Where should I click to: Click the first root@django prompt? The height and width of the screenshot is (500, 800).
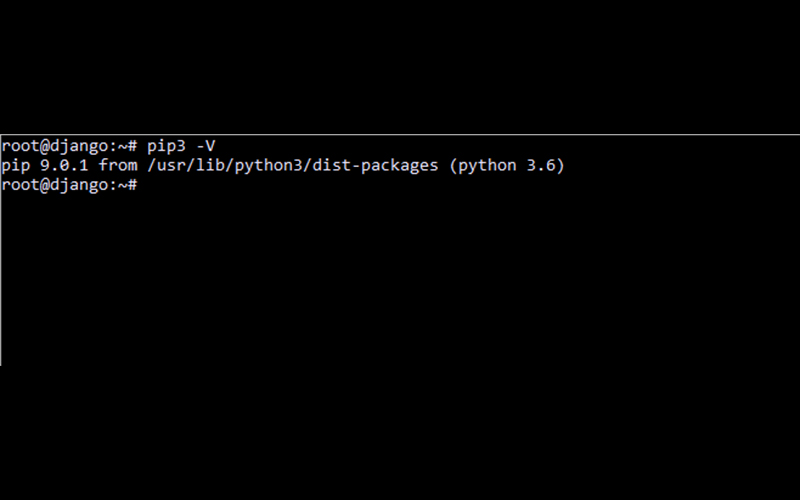68,145
